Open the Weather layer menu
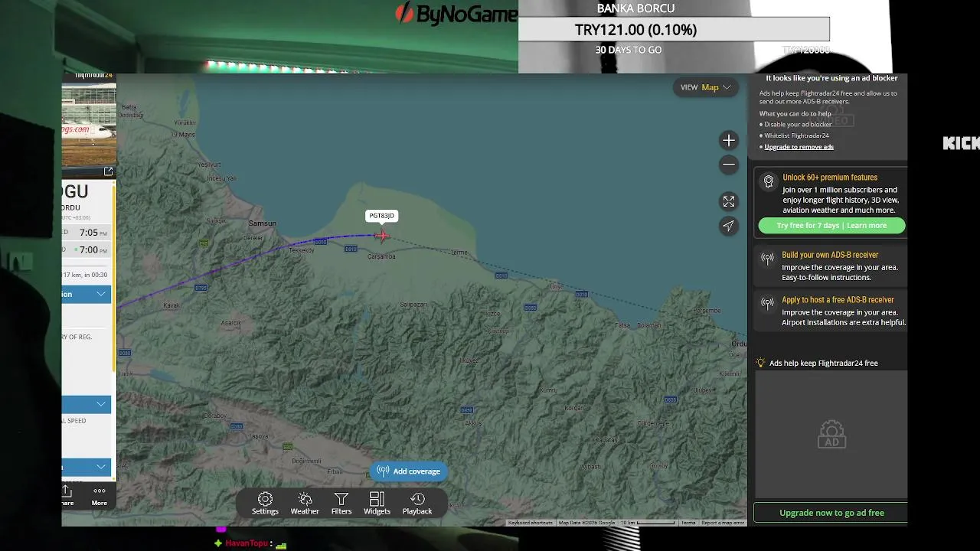This screenshot has height=551, width=980. click(x=305, y=504)
